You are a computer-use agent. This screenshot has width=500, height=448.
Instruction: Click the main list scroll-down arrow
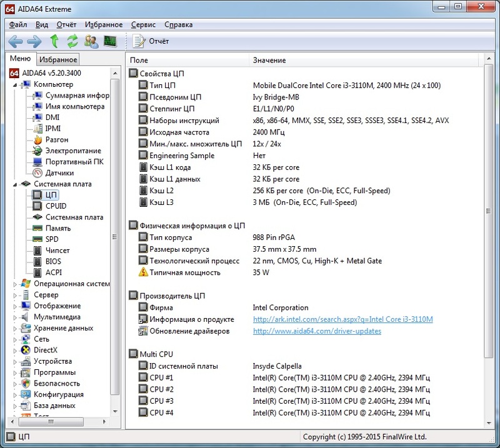[489, 424]
